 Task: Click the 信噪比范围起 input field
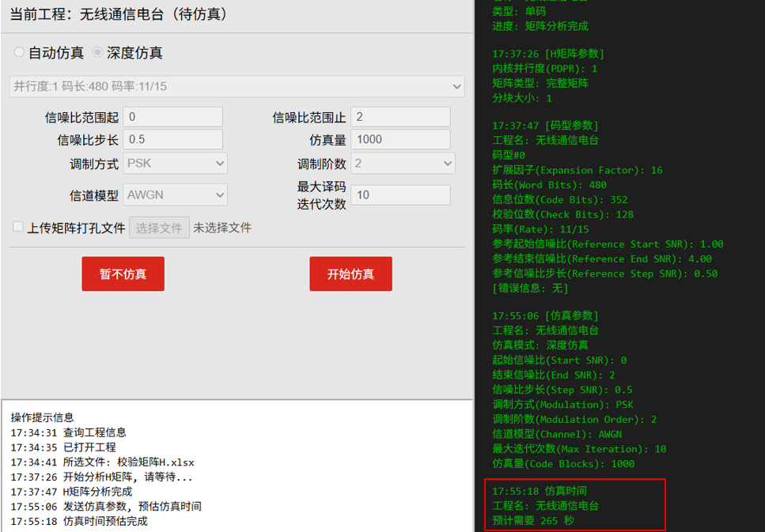coord(172,117)
